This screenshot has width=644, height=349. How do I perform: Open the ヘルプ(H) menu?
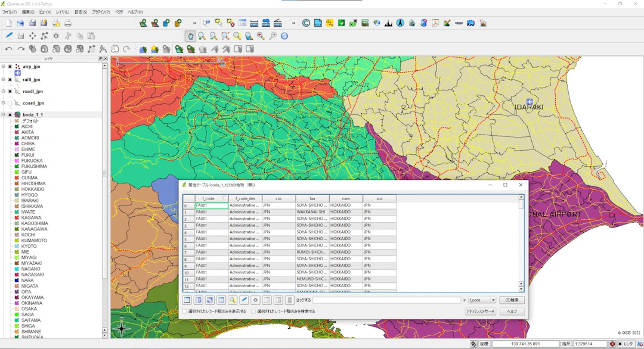135,13
